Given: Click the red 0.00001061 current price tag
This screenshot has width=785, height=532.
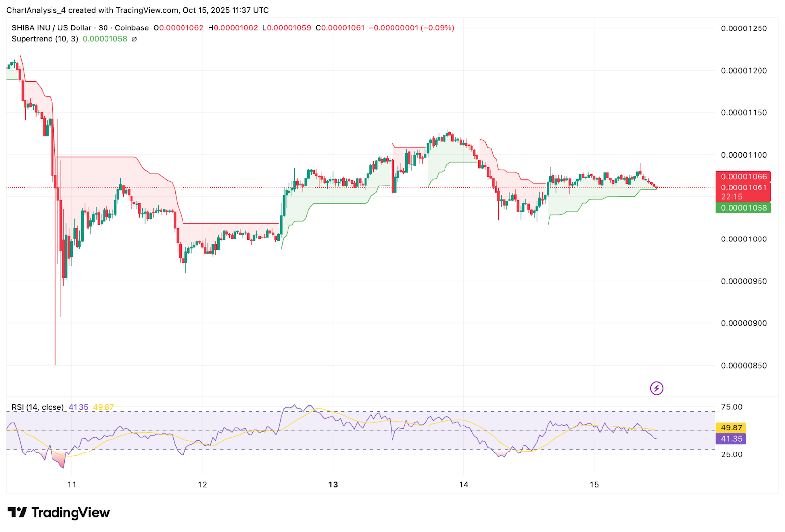Looking at the screenshot, I should (743, 187).
